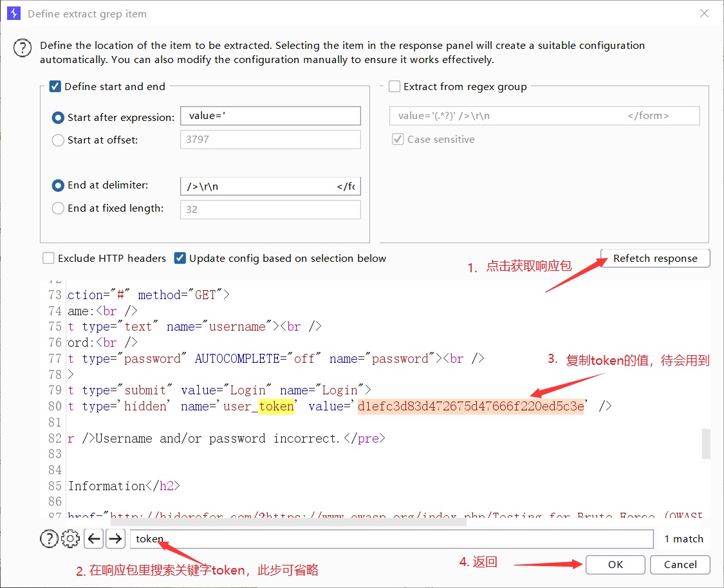This screenshot has width=724, height=588.
Task: Toggle Update config based on selection below
Action: click(x=180, y=258)
